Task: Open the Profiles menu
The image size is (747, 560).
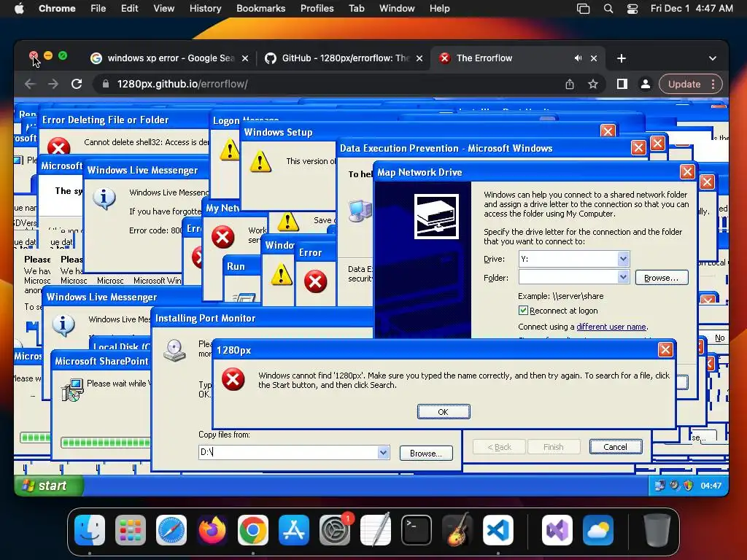Action: click(317, 9)
